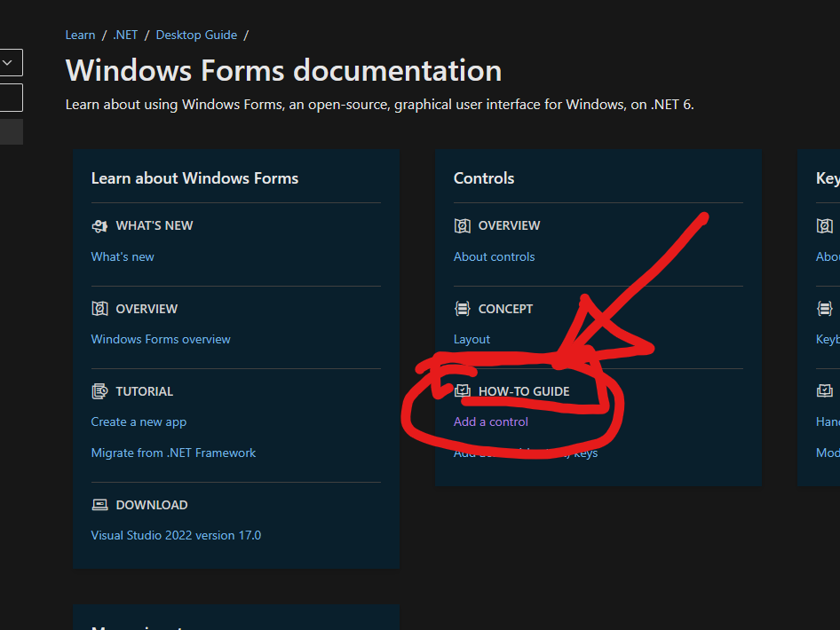Open the Windows Forms overview link
840x630 pixels.
(x=161, y=339)
